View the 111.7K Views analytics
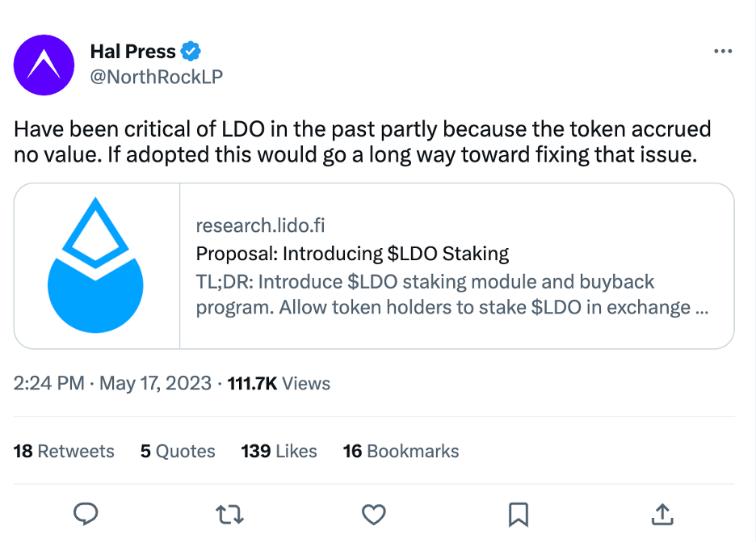 pyautogui.click(x=279, y=383)
